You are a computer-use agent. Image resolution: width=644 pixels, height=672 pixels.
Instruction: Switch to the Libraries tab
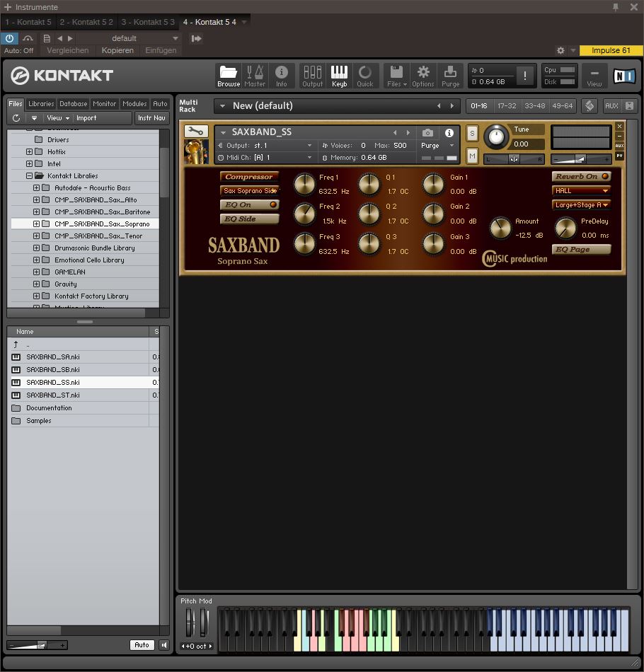click(41, 104)
